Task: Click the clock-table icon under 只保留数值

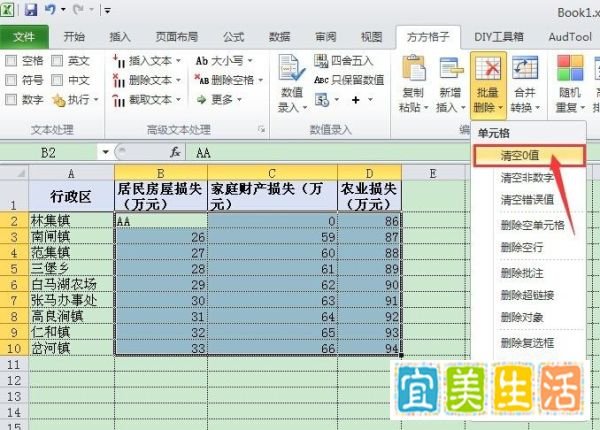Action: (322, 100)
